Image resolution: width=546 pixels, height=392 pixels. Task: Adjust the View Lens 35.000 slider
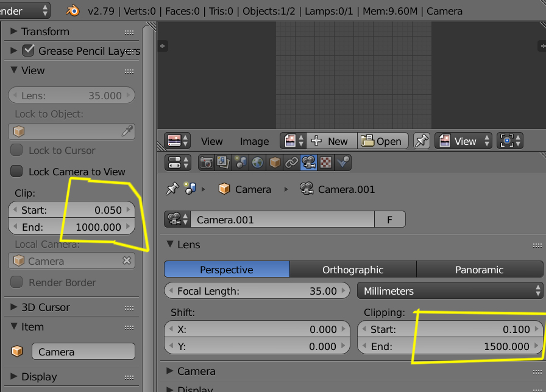[x=71, y=95]
